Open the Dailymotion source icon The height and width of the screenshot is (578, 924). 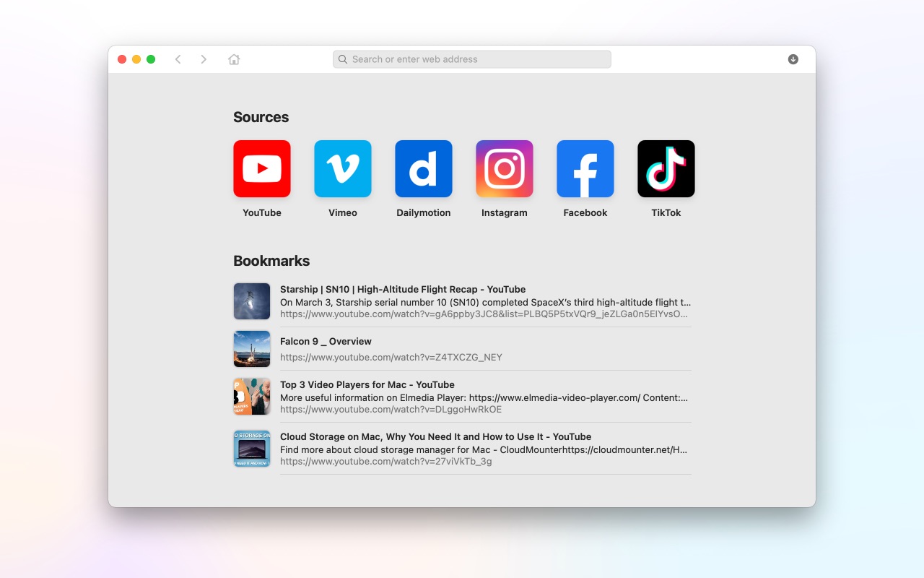coord(424,168)
